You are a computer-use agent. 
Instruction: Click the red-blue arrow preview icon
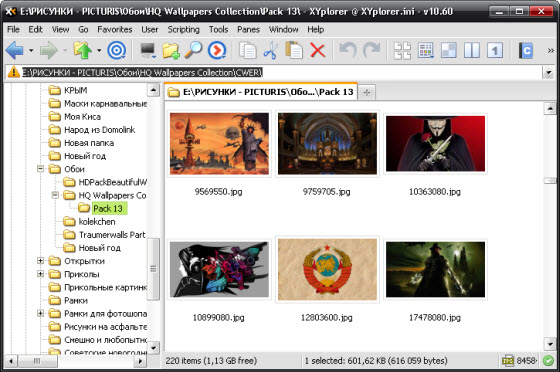(x=217, y=50)
